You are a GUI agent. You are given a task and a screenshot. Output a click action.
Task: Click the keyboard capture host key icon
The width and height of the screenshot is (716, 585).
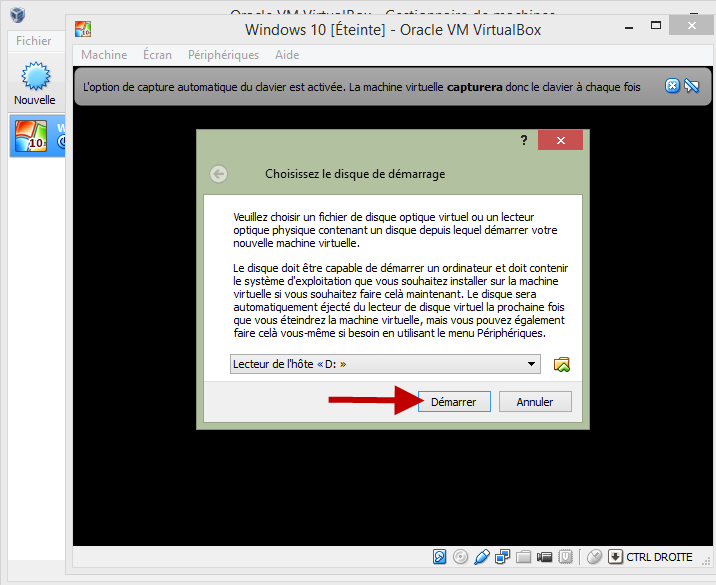coord(615,557)
